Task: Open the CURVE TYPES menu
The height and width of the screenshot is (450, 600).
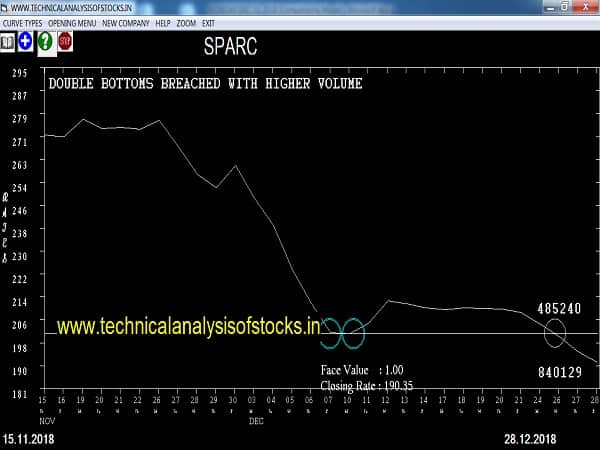Action: click(x=21, y=22)
